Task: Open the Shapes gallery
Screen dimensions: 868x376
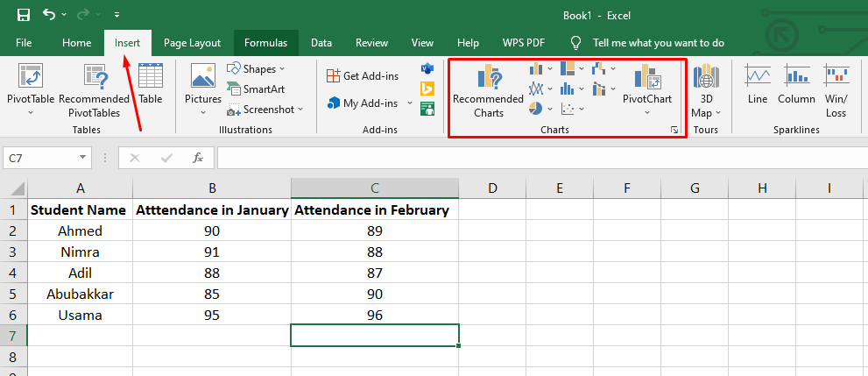Action: pyautogui.click(x=256, y=68)
